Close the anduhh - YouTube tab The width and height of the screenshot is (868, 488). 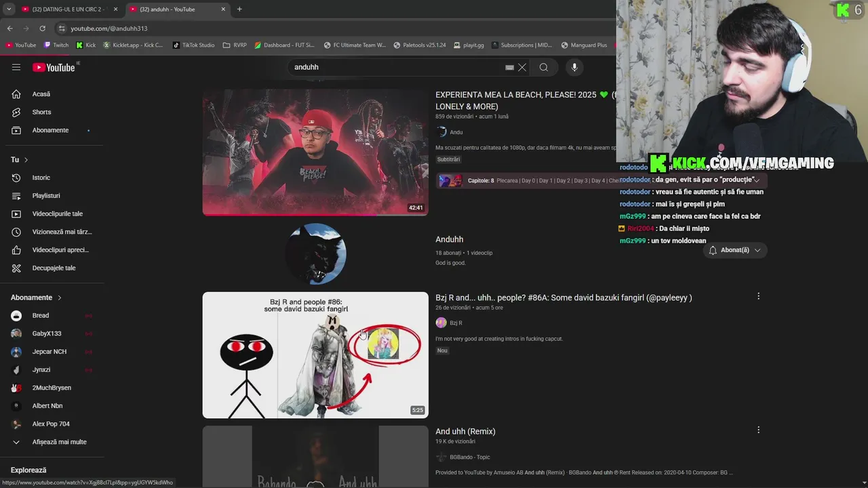(224, 9)
